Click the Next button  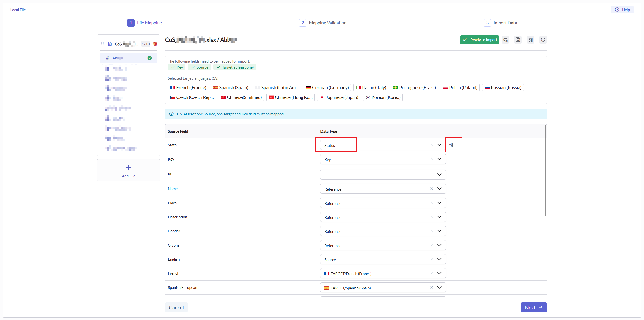pyautogui.click(x=534, y=307)
